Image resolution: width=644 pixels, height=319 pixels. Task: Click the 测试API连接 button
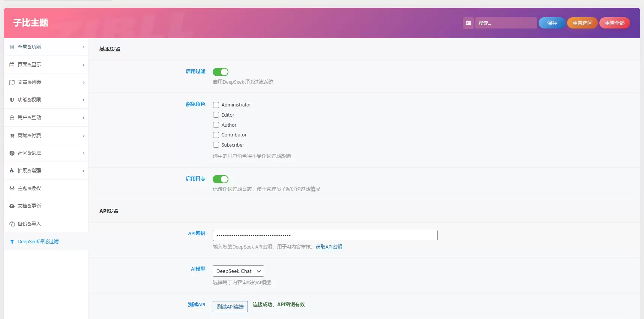[x=230, y=307]
